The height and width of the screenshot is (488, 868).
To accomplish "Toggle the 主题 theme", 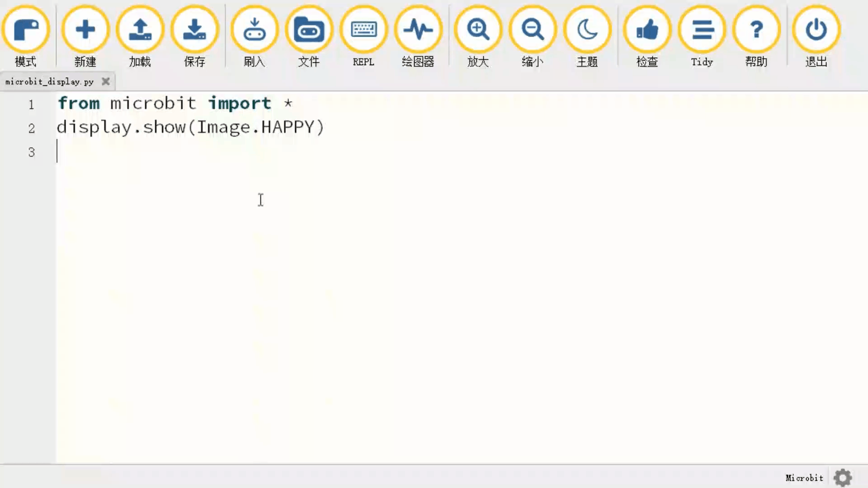I will (x=587, y=36).
